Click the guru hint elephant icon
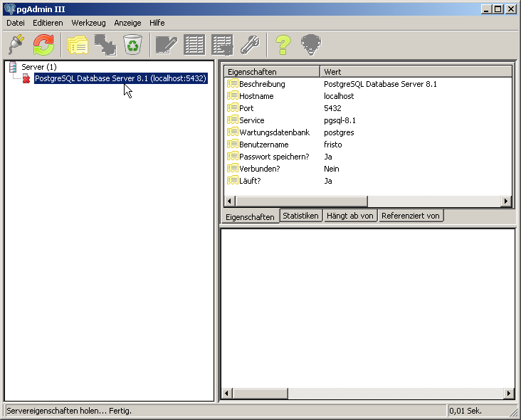The height and width of the screenshot is (420, 521). (311, 45)
